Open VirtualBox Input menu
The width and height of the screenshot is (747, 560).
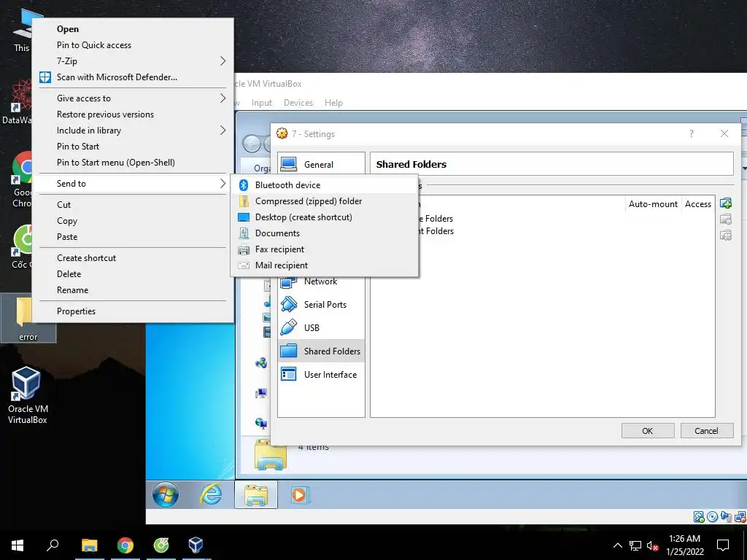(x=262, y=103)
